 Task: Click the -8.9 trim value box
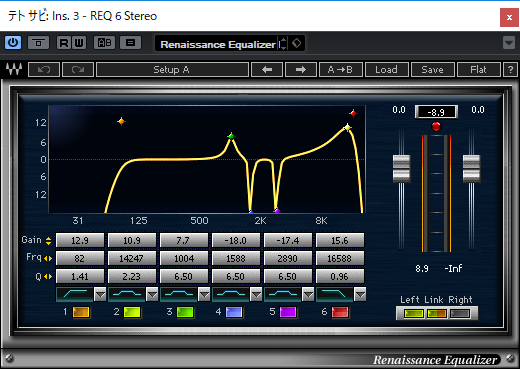pyautogui.click(x=436, y=112)
